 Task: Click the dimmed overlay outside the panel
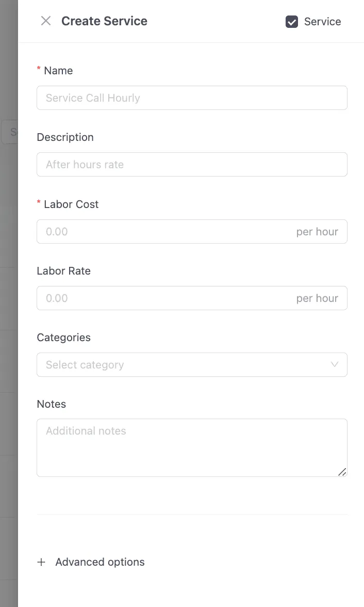(x=9, y=310)
